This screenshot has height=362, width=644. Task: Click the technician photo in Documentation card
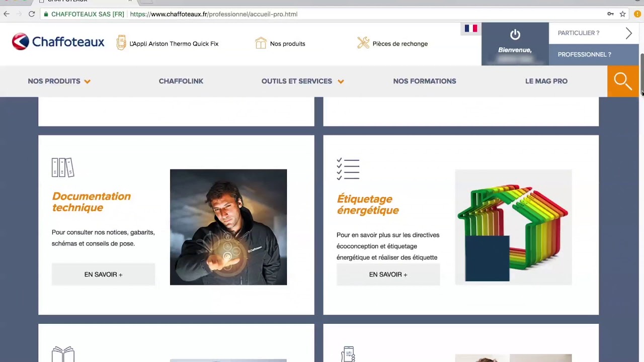click(x=228, y=227)
